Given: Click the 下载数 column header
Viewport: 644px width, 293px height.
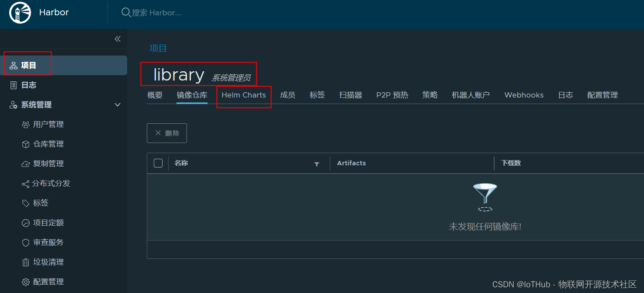Looking at the screenshot, I should pyautogui.click(x=511, y=163).
